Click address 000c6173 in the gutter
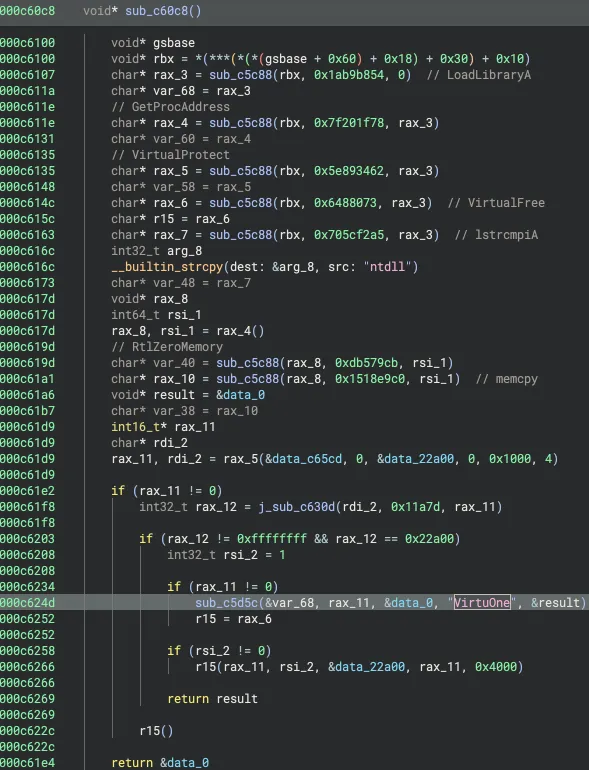 point(28,283)
